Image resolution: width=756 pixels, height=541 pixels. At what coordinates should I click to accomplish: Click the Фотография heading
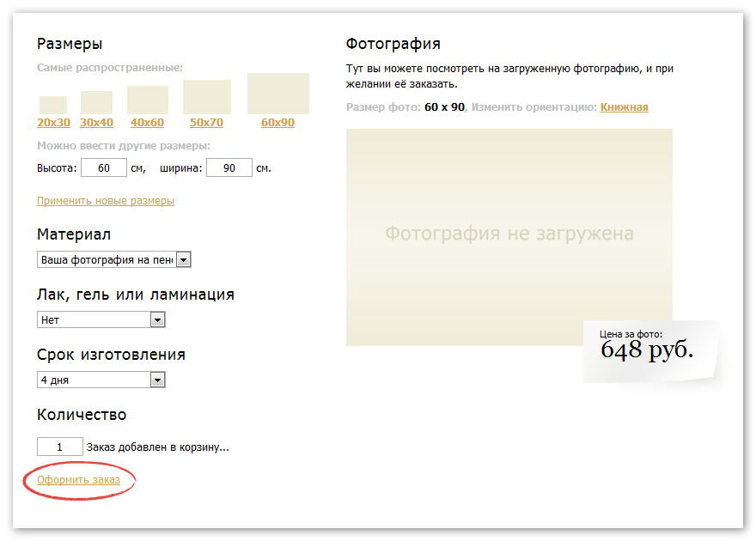[x=393, y=45]
